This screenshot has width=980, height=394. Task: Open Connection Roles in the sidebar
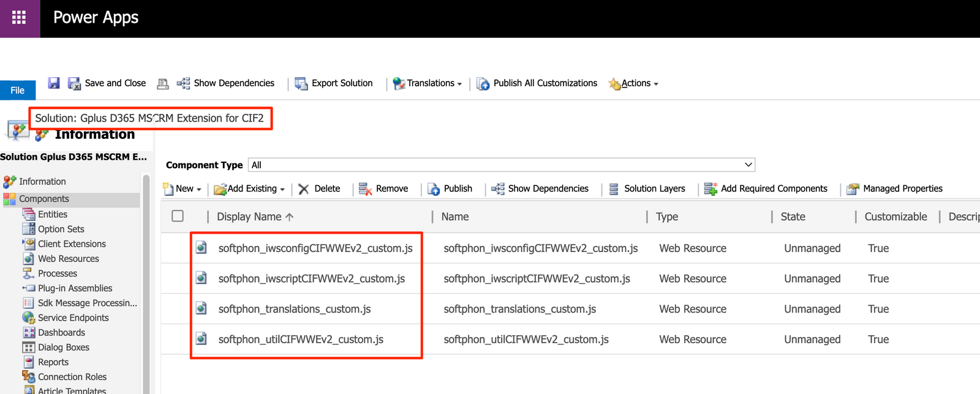click(x=72, y=377)
